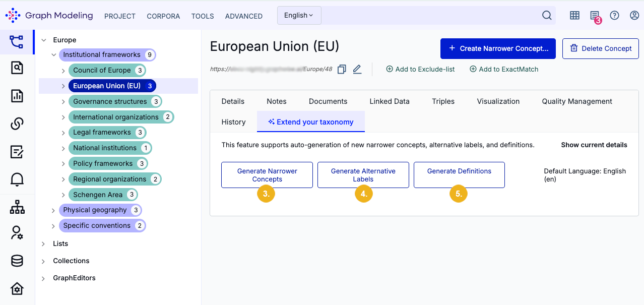Open the grid table view icon
This screenshot has height=305, width=644.
tap(574, 16)
